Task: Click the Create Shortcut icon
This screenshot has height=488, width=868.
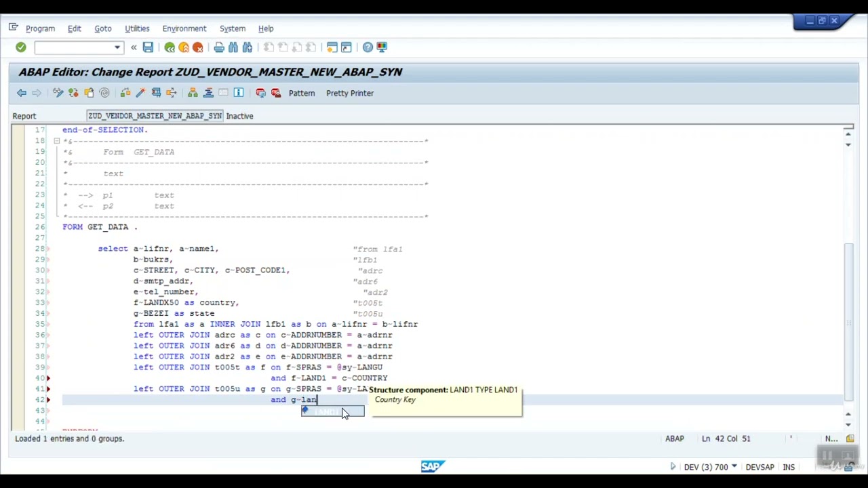Action: pyautogui.click(x=347, y=47)
